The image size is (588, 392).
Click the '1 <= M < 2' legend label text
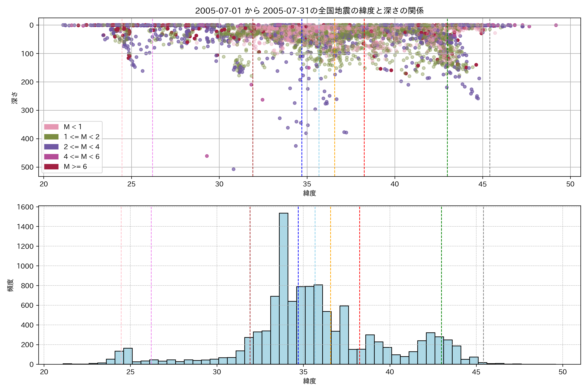82,137
